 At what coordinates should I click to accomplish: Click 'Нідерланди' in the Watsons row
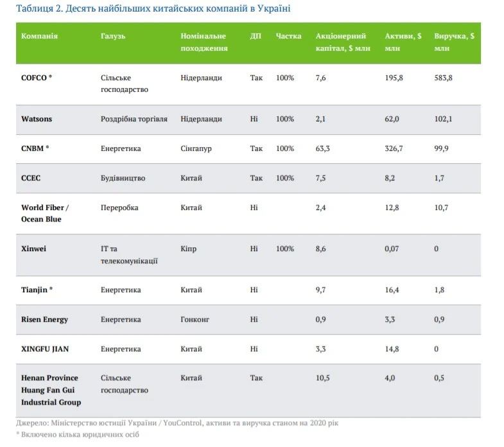click(x=201, y=119)
